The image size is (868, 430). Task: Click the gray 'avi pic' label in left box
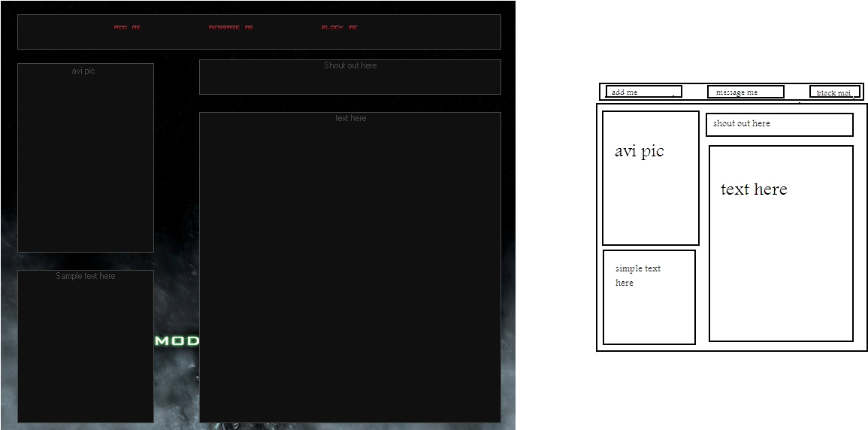click(83, 71)
